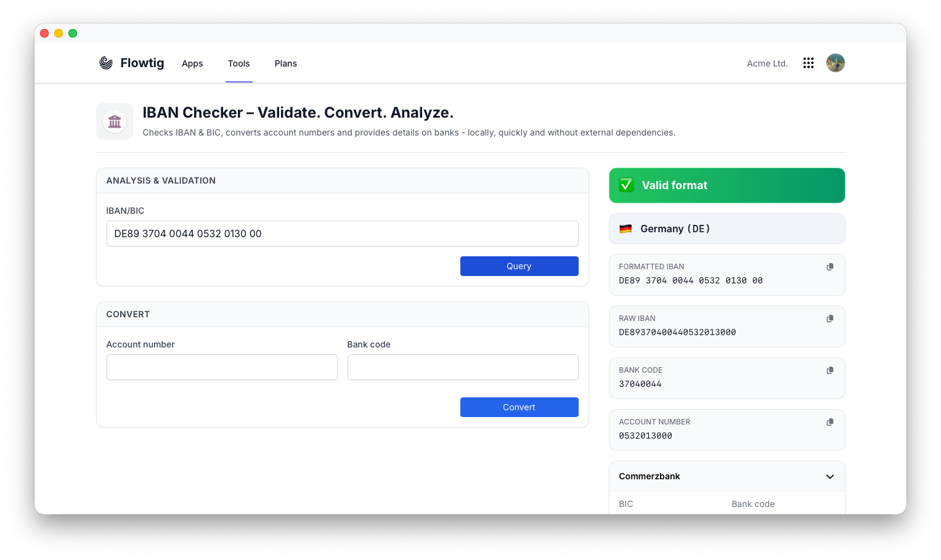Open the apps grid launcher icon
941x560 pixels.
click(x=809, y=63)
